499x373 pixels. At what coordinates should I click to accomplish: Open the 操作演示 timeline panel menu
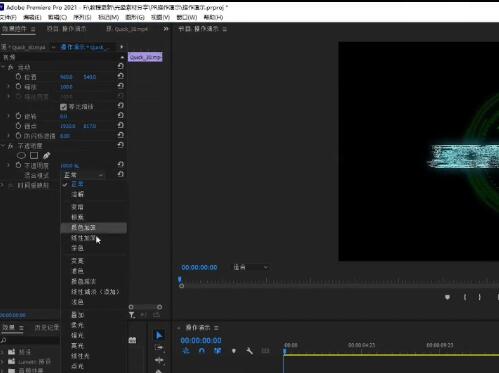[x=216, y=328]
